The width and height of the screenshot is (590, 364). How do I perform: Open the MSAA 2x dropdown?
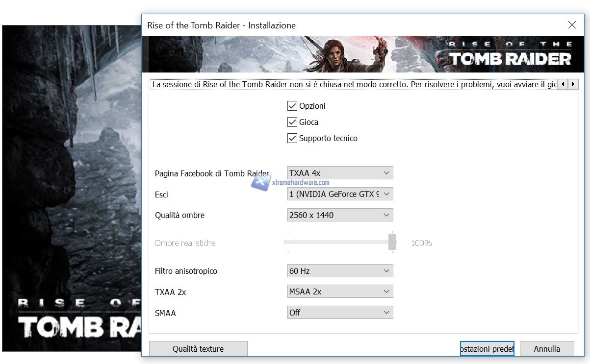click(340, 291)
